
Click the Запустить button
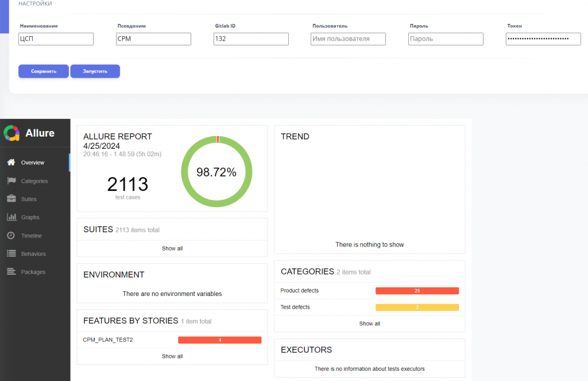click(x=95, y=71)
